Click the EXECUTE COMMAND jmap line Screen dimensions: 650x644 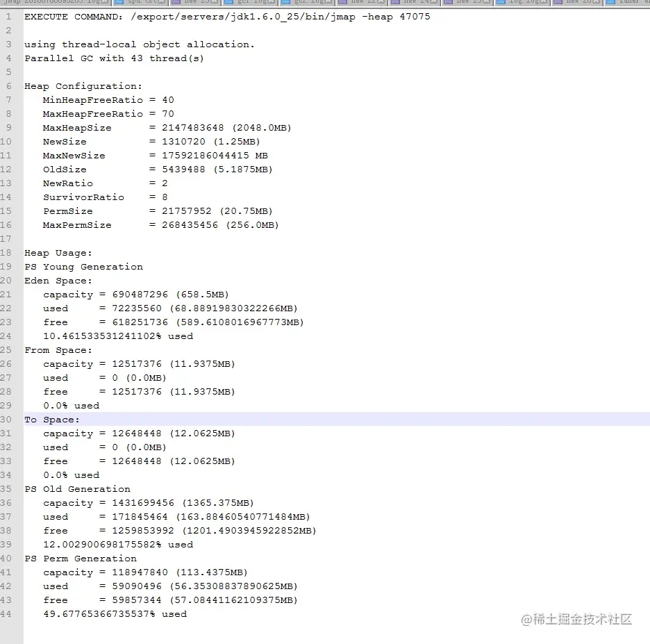[227, 17]
